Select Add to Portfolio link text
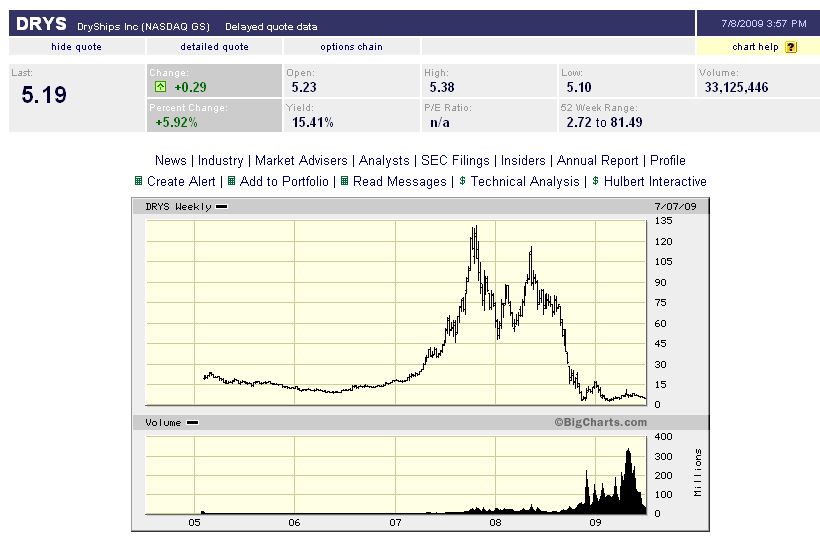Image resolution: width=820 pixels, height=547 pixels. click(x=284, y=181)
